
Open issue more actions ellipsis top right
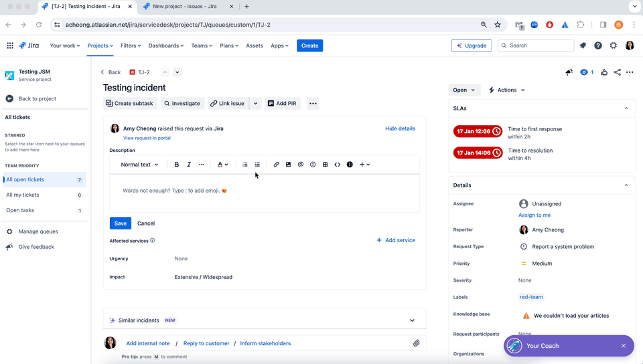tap(630, 72)
